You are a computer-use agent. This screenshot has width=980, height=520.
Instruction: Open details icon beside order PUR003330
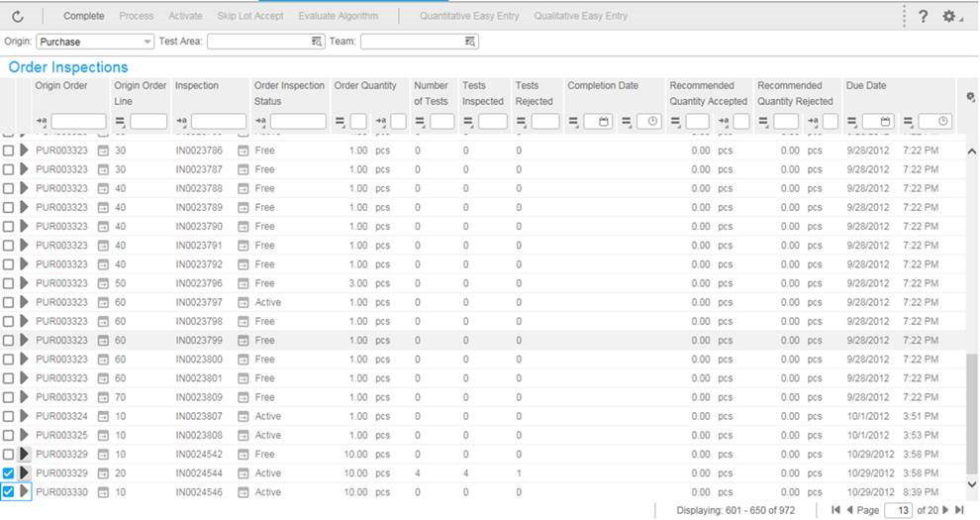pyautogui.click(x=102, y=492)
